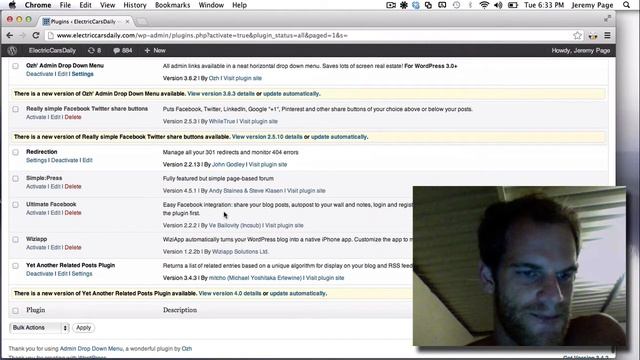640x360 pixels.
Task: Open the File menu
Action: click(65, 5)
